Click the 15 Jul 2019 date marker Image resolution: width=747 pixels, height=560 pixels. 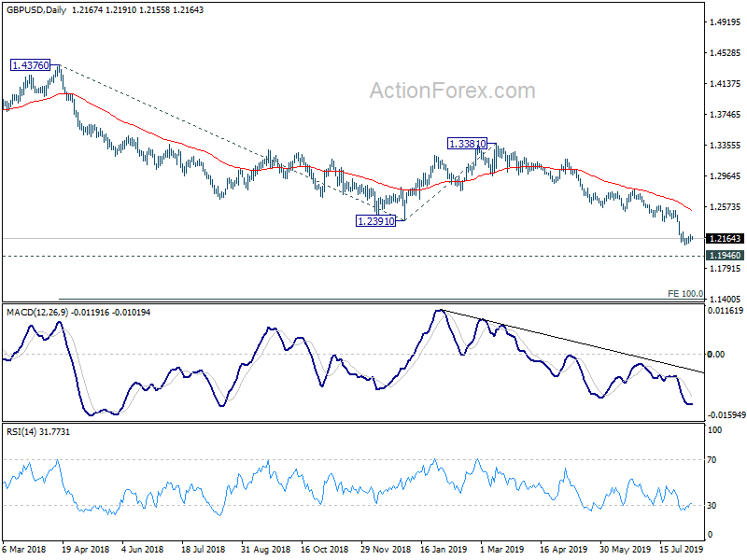[682, 549]
